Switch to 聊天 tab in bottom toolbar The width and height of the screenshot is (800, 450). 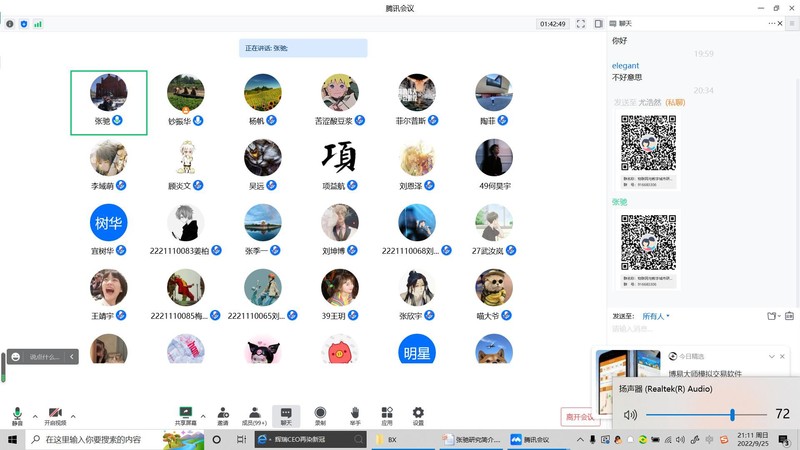(287, 413)
